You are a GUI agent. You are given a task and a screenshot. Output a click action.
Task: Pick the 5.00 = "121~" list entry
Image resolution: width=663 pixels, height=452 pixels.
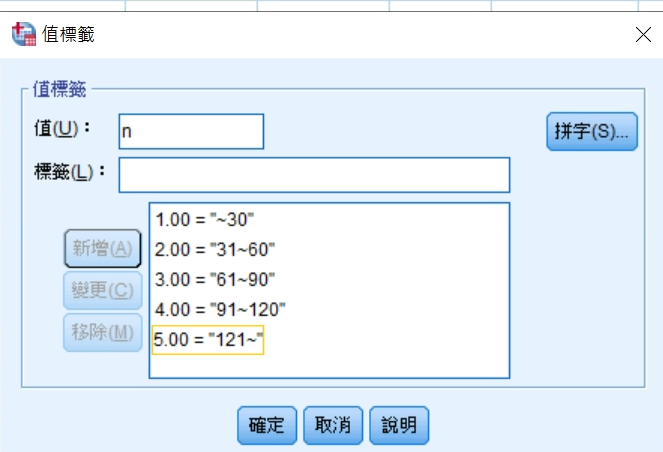208,340
